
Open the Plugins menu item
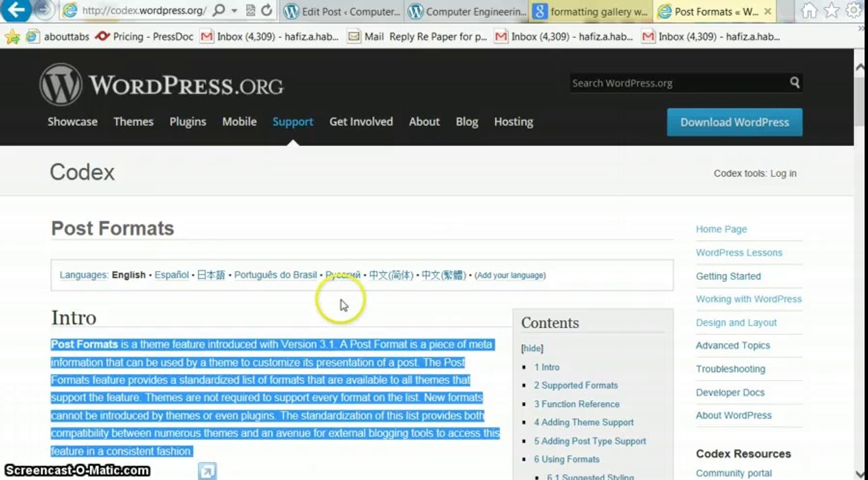click(187, 121)
